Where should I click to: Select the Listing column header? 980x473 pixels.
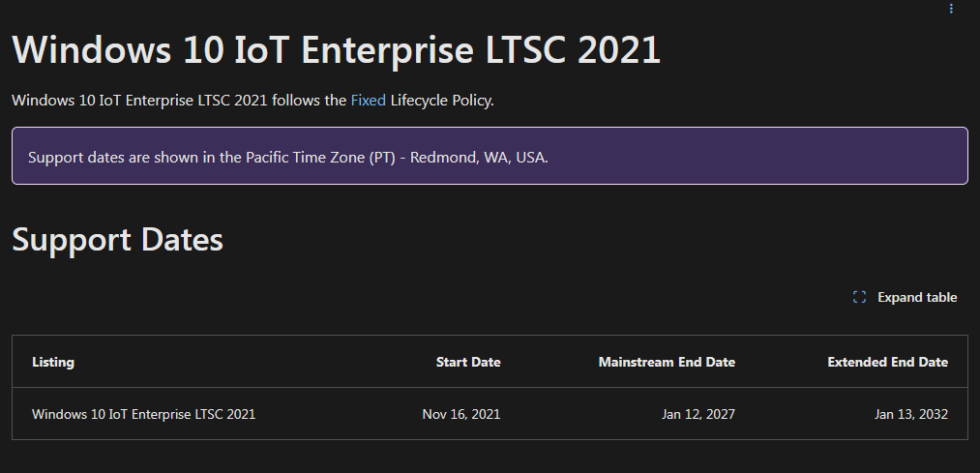coord(53,362)
